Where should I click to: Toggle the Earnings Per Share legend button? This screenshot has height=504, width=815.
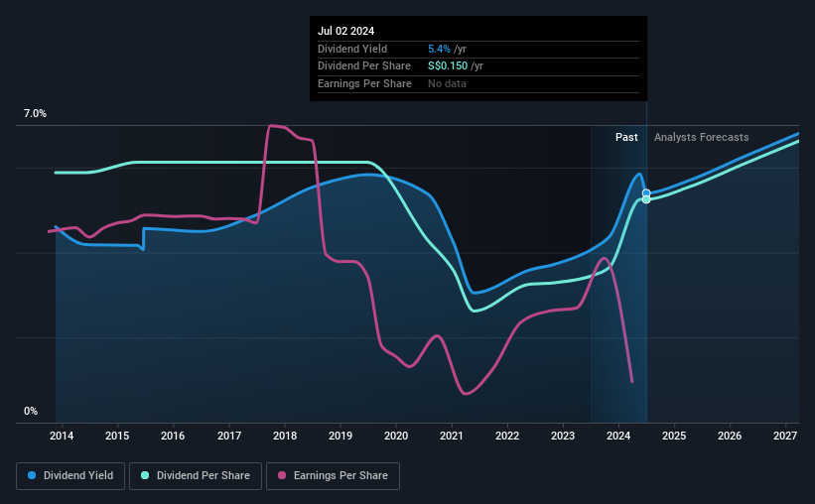[x=334, y=476]
